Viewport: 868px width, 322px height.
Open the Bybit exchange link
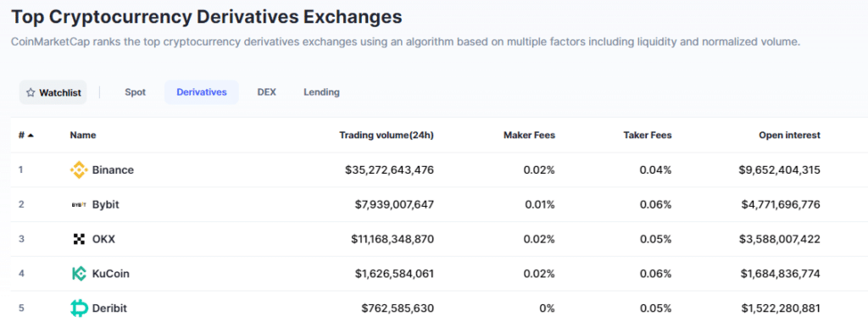click(x=106, y=205)
